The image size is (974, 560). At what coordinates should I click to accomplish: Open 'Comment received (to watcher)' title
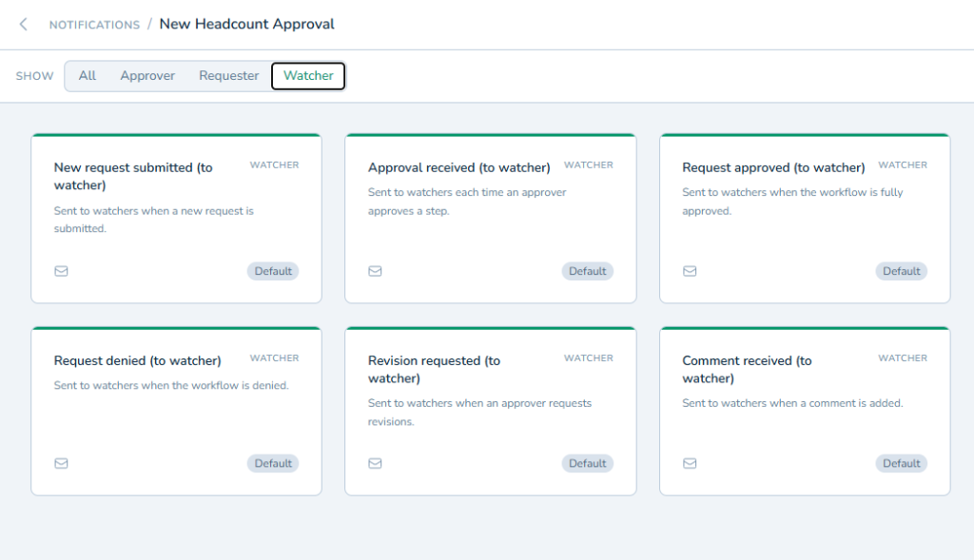tap(748, 370)
